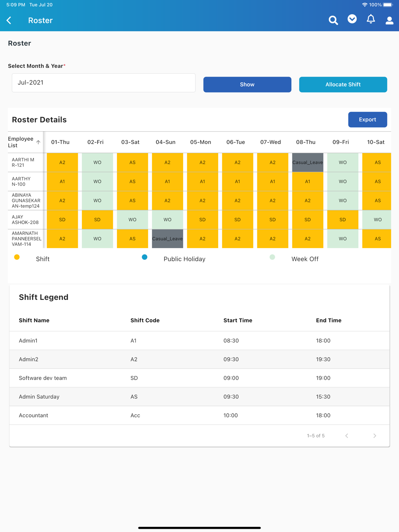Open Jul-2021 month and year picker
The height and width of the screenshot is (532, 399).
tap(104, 83)
